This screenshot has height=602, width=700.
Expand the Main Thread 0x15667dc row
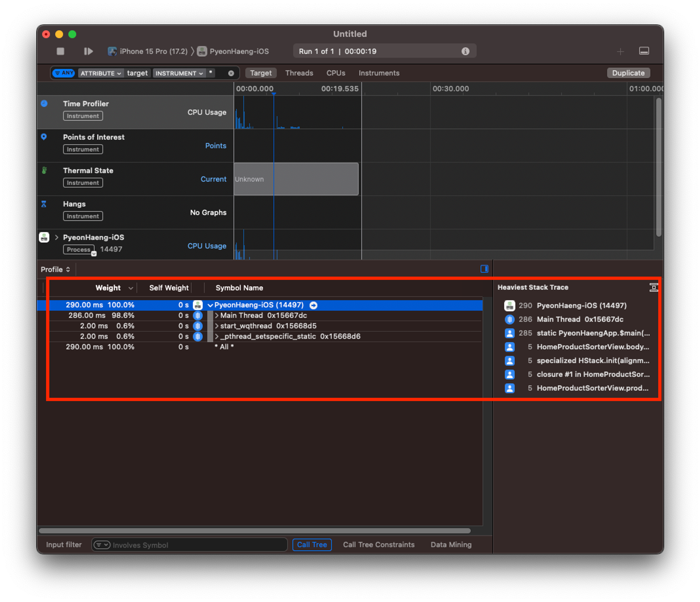217,316
